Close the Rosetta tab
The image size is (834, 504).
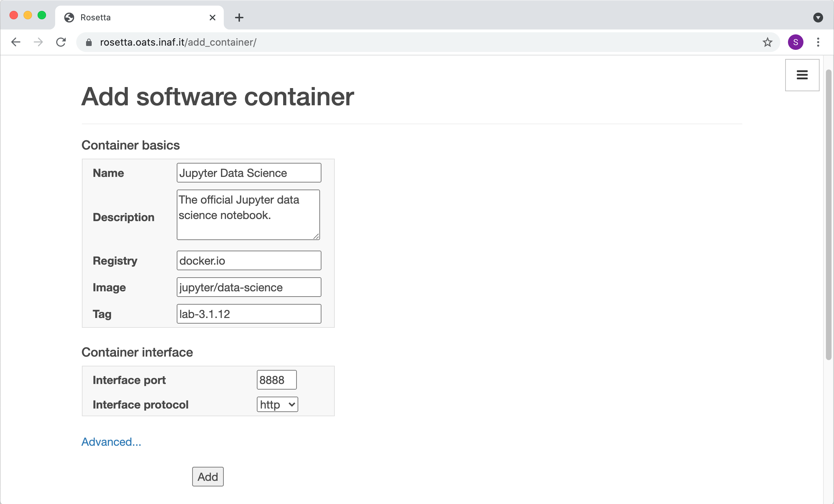[212, 18]
